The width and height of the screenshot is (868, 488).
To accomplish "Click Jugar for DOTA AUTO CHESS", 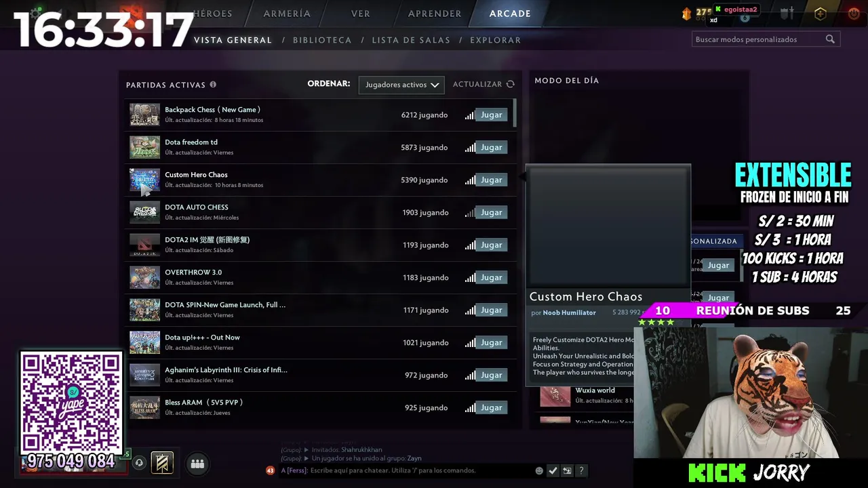I will (x=491, y=212).
